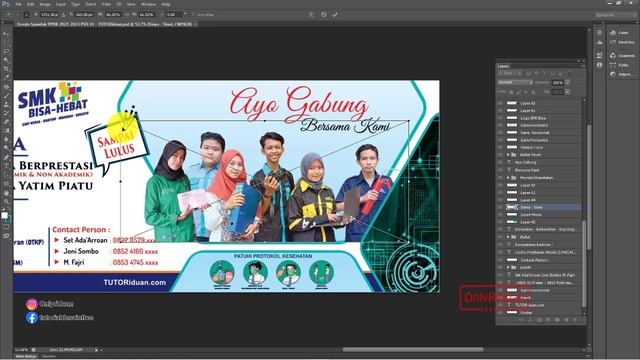Open the Paths panel
The width and height of the screenshot is (640, 360).
point(619,65)
